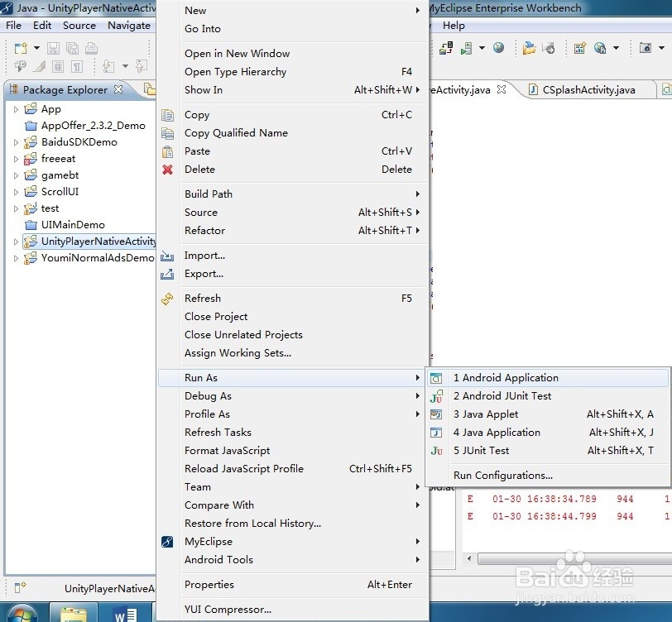Open the New submenu
672x622 pixels.
(294, 10)
